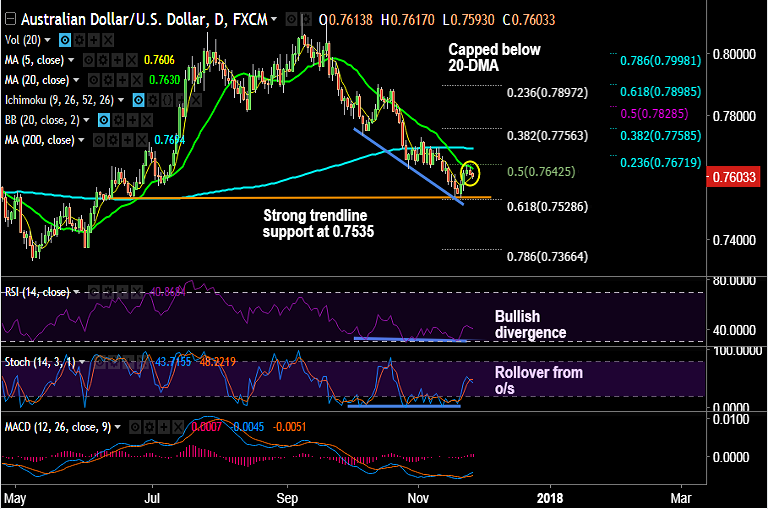Click MA (20, close) value 0.7630
This screenshot has width=768, height=511.
tap(165, 80)
